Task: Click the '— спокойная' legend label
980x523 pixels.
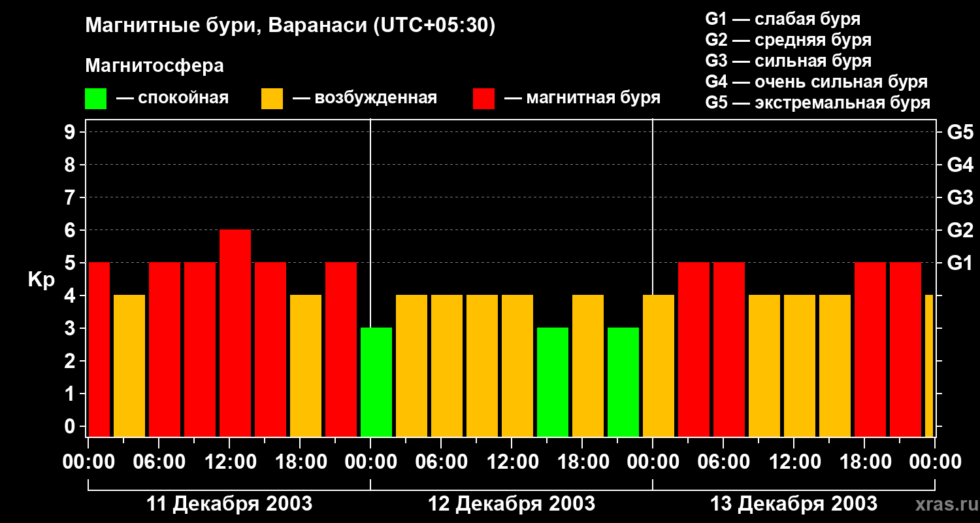Action: [172, 98]
